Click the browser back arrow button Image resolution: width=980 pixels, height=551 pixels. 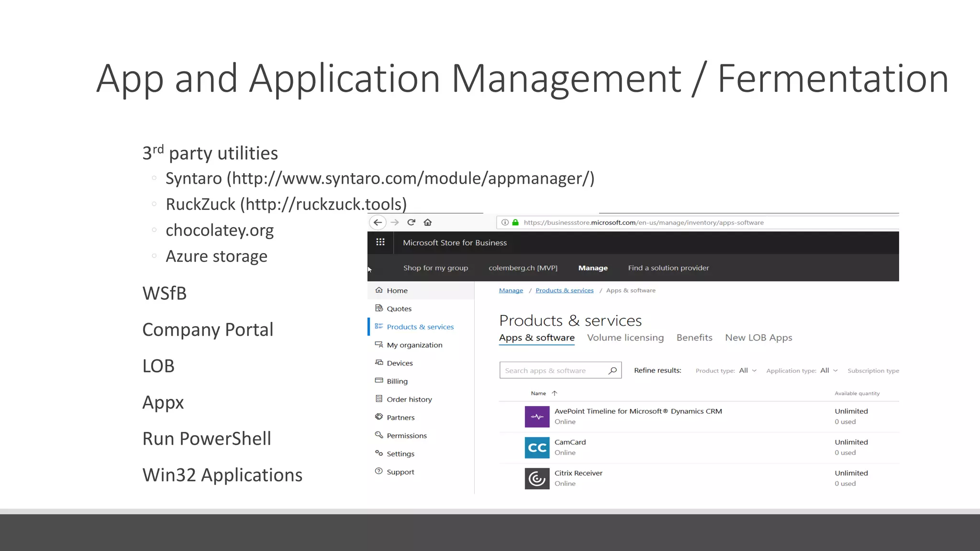(x=378, y=222)
